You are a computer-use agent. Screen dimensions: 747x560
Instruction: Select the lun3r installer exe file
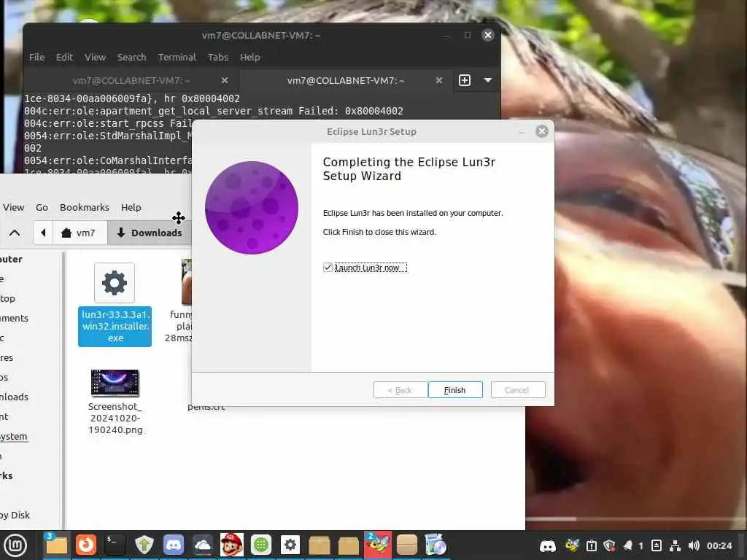click(115, 305)
